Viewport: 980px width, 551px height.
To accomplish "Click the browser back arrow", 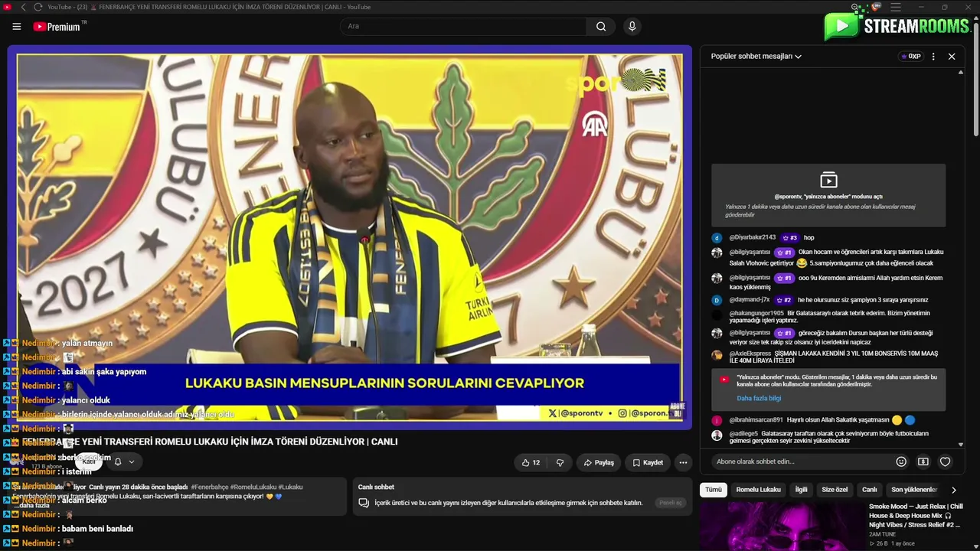I will tap(23, 7).
